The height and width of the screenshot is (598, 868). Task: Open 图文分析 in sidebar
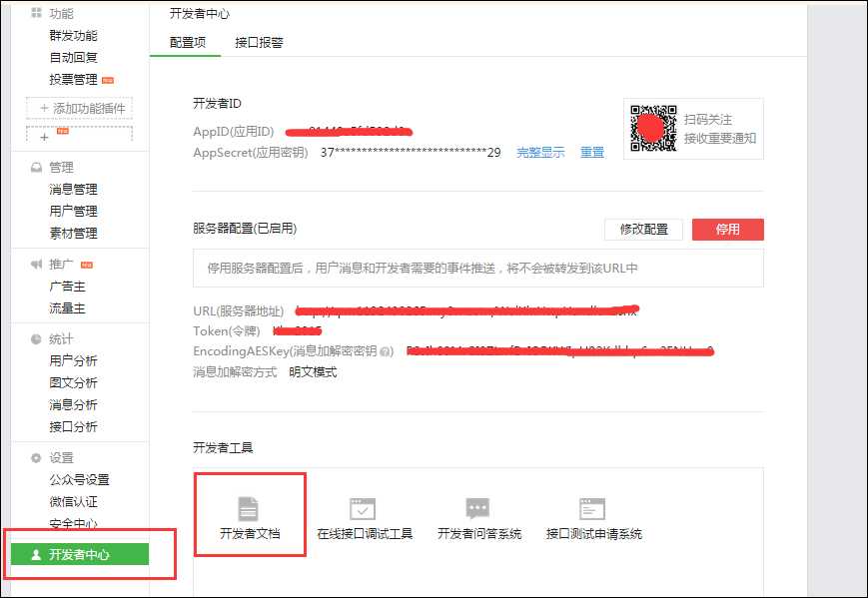[x=73, y=382]
